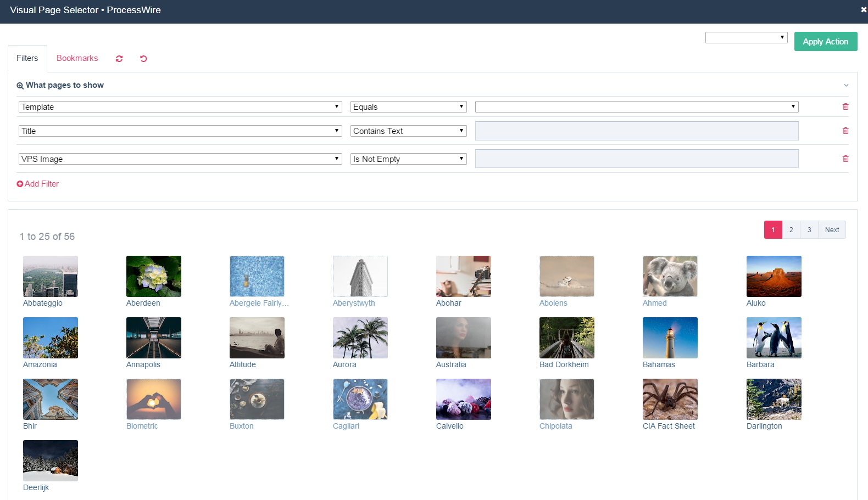Click the Apply Action button
The width and height of the screenshot is (868, 500).
pos(826,42)
